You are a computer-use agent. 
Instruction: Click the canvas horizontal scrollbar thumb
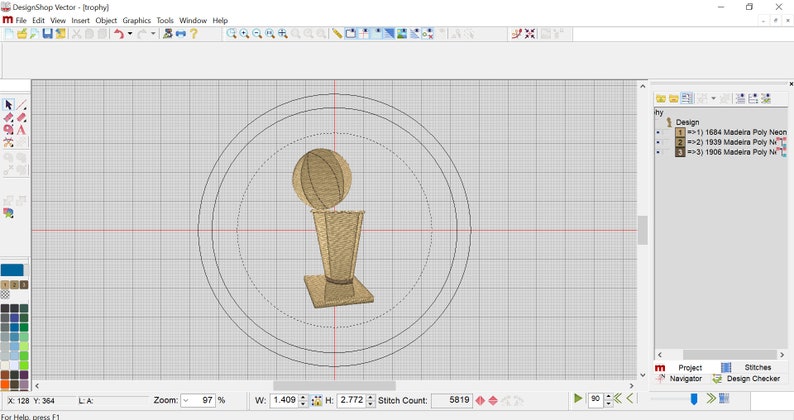tap(334, 386)
